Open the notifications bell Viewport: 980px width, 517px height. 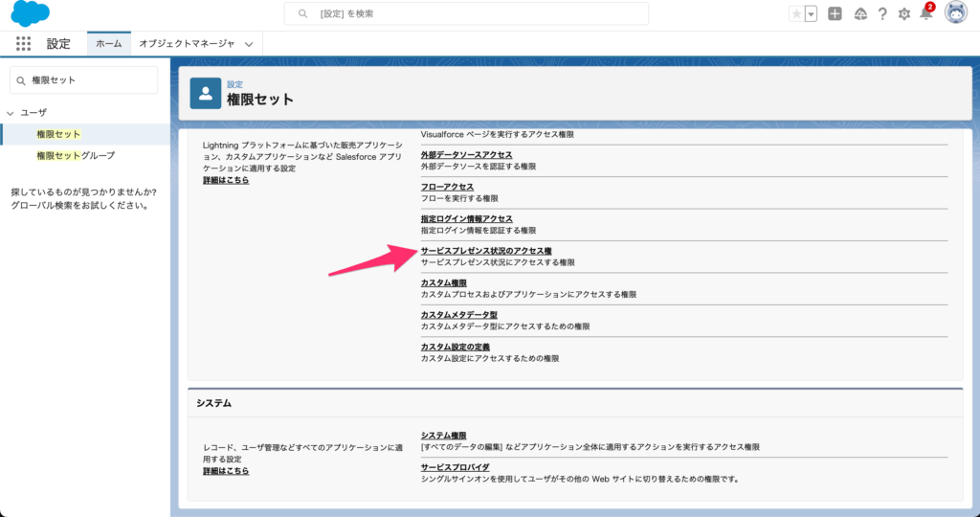click(x=925, y=13)
